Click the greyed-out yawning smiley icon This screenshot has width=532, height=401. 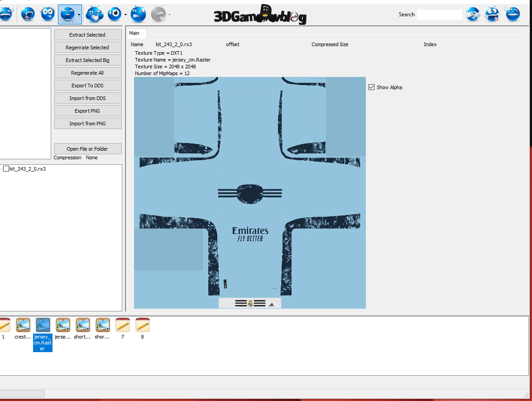pyautogui.click(x=158, y=14)
